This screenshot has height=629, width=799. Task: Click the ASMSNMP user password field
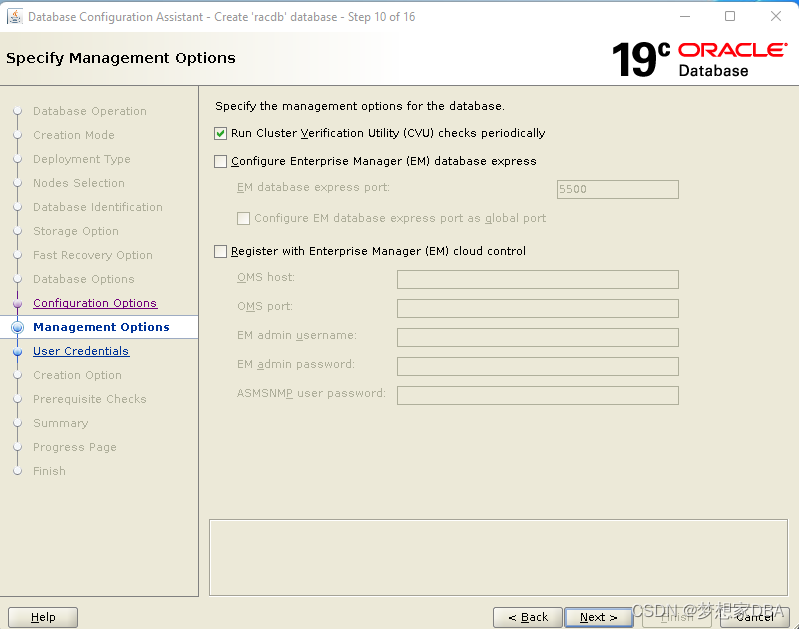(x=538, y=396)
